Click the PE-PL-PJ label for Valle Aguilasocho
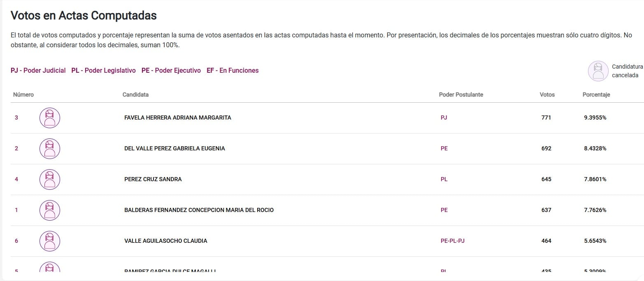Viewport: 644px width, 281px height. 452,241
